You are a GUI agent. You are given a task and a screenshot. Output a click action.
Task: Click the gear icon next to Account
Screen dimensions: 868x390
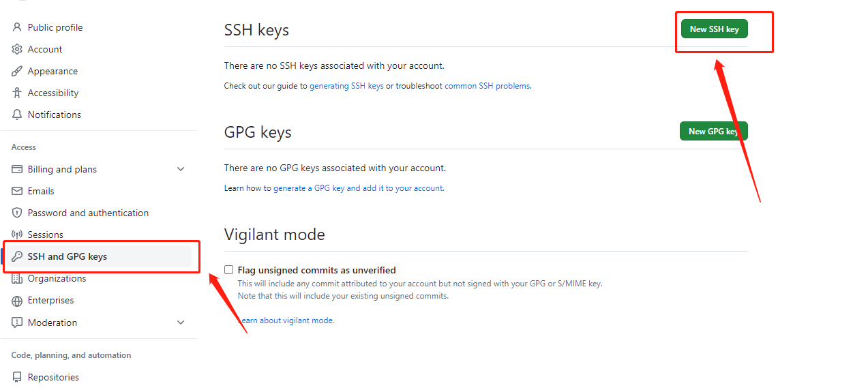[17, 49]
